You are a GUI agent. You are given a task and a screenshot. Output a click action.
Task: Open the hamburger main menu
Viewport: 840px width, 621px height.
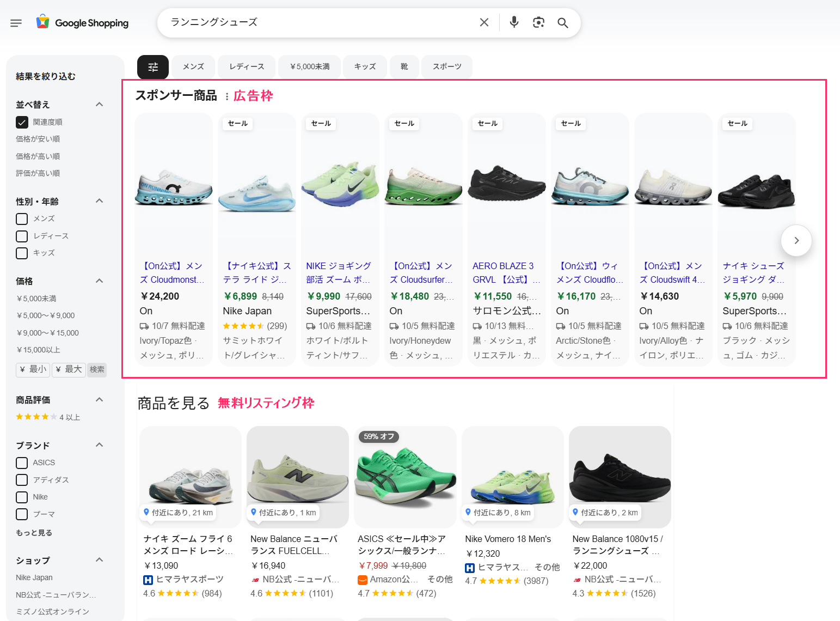tap(16, 23)
